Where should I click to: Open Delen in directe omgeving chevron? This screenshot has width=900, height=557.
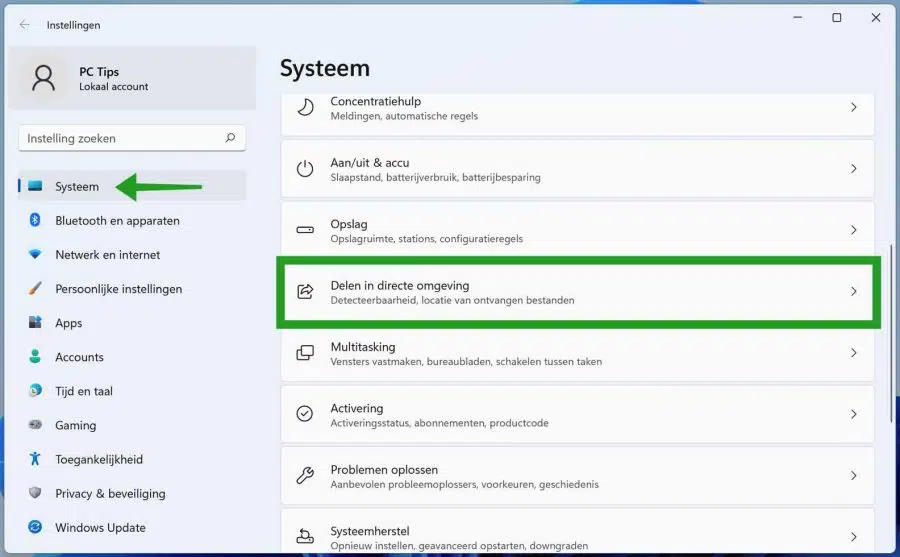tap(854, 291)
